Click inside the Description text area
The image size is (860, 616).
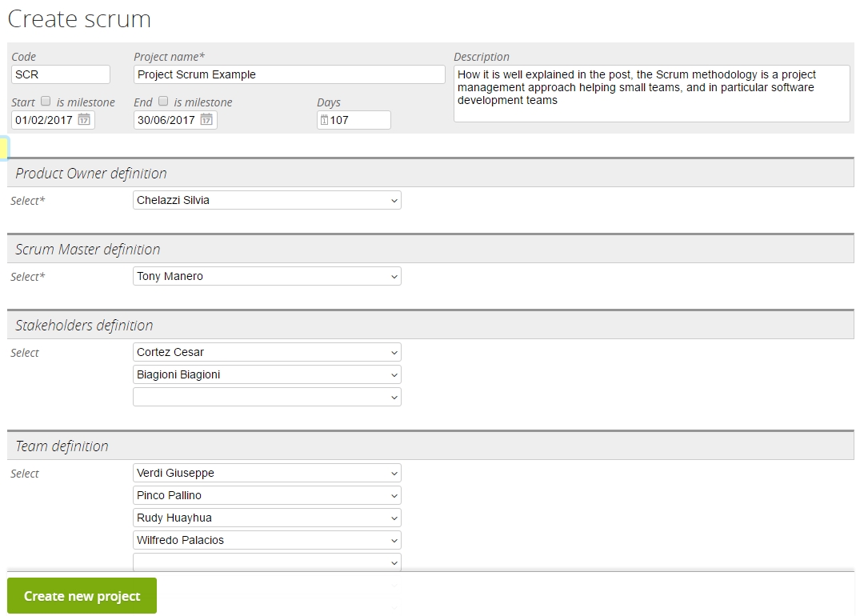point(651,94)
